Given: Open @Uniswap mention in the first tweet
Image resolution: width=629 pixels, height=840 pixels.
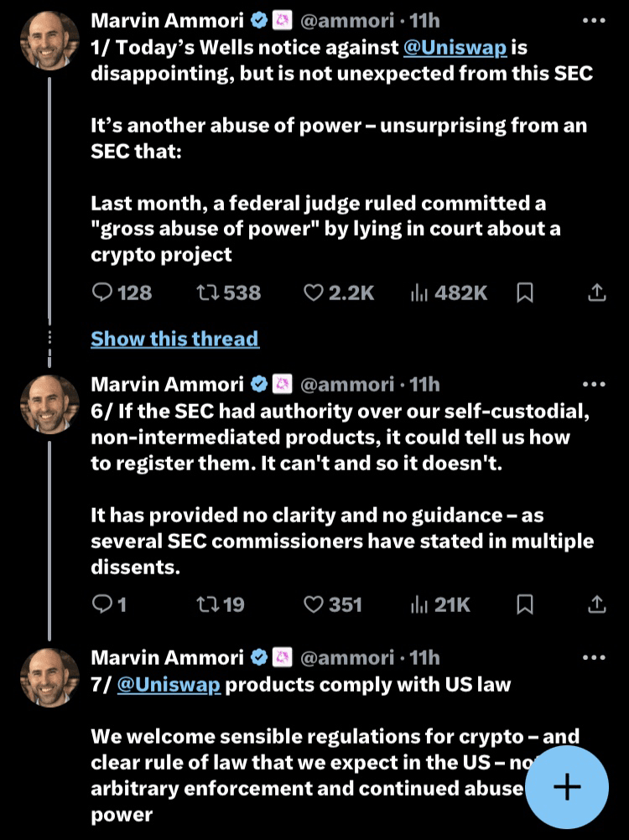Looking at the screenshot, I should [x=455, y=48].
